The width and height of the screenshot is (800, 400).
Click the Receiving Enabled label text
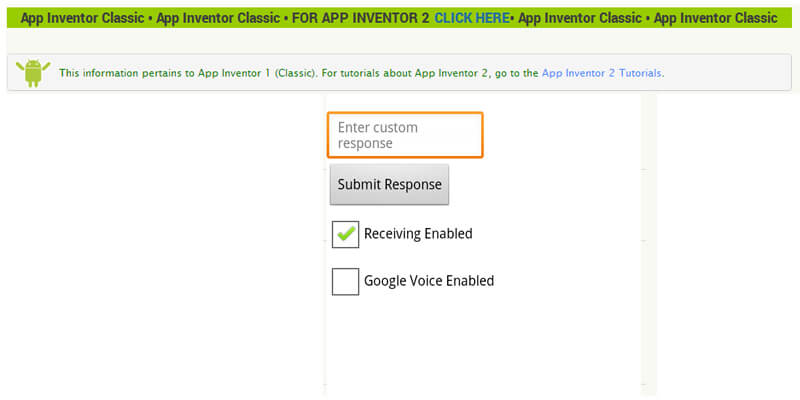(x=418, y=234)
